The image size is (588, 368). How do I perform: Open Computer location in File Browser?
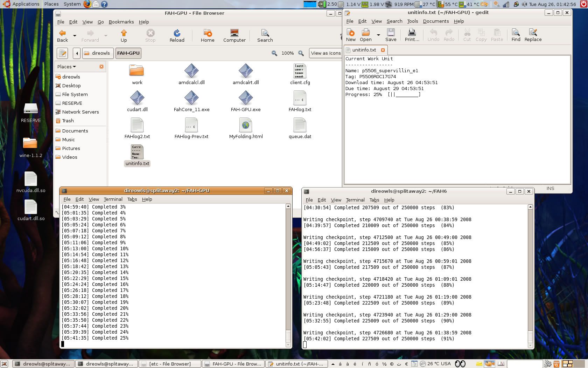point(234,36)
